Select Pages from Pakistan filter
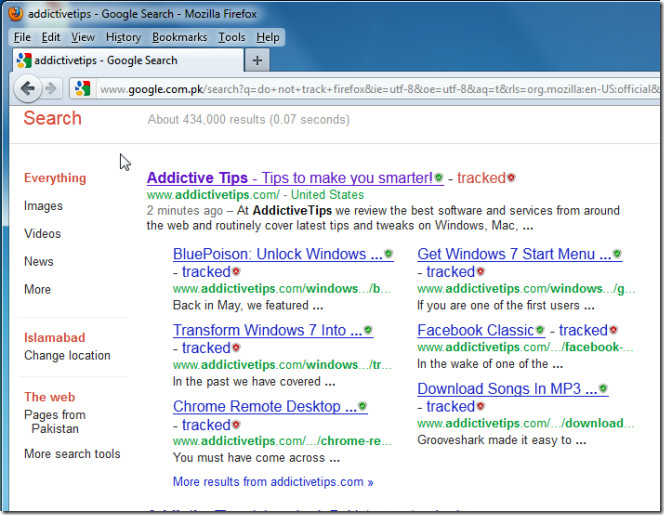 point(55,421)
